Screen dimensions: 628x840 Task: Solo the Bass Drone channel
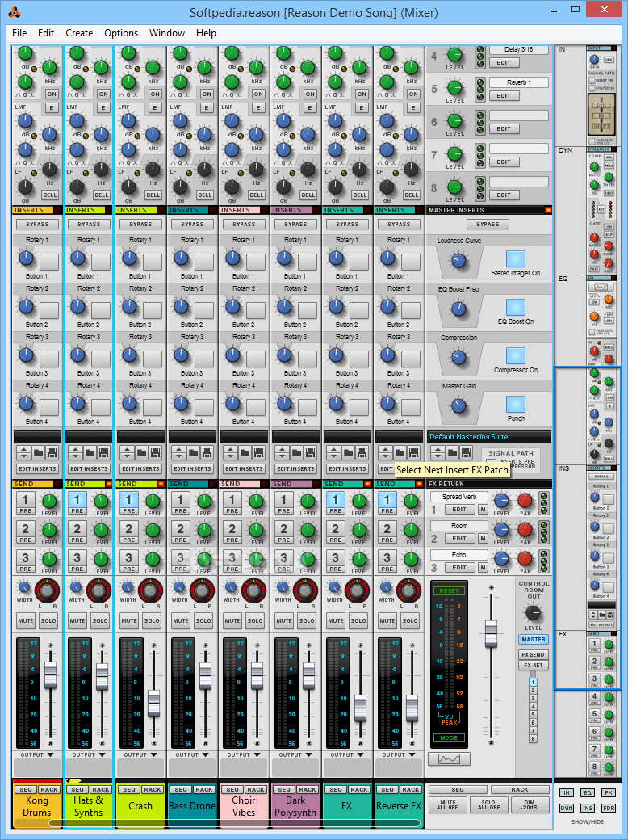tap(203, 621)
